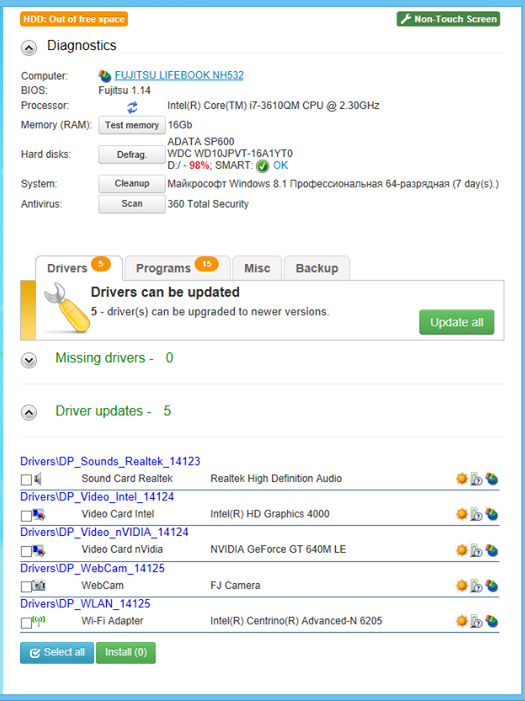Click the blue refresh arrows next to Processor

coord(132,107)
